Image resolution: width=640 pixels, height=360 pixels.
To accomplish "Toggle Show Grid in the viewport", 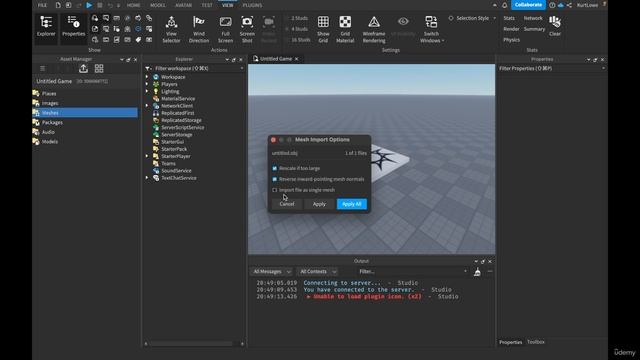I will click(323, 29).
